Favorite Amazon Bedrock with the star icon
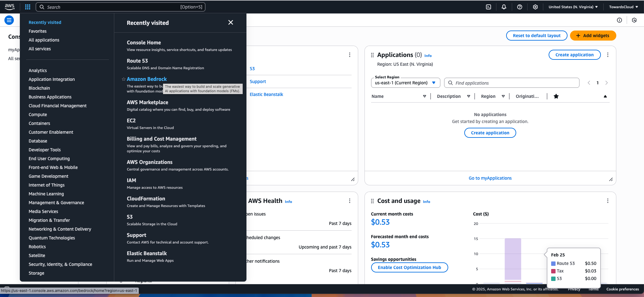Viewport: 644px width, 297px height. [124, 79]
